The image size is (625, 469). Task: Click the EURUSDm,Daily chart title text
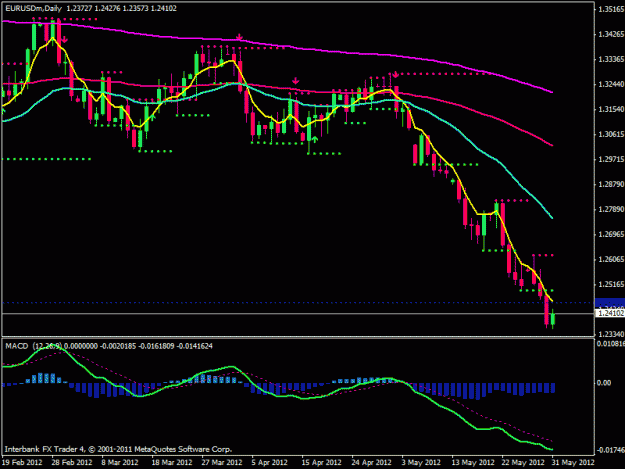coord(33,8)
